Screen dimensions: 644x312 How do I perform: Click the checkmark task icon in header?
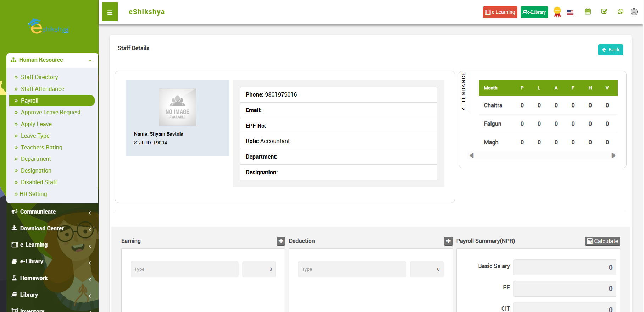tap(604, 12)
